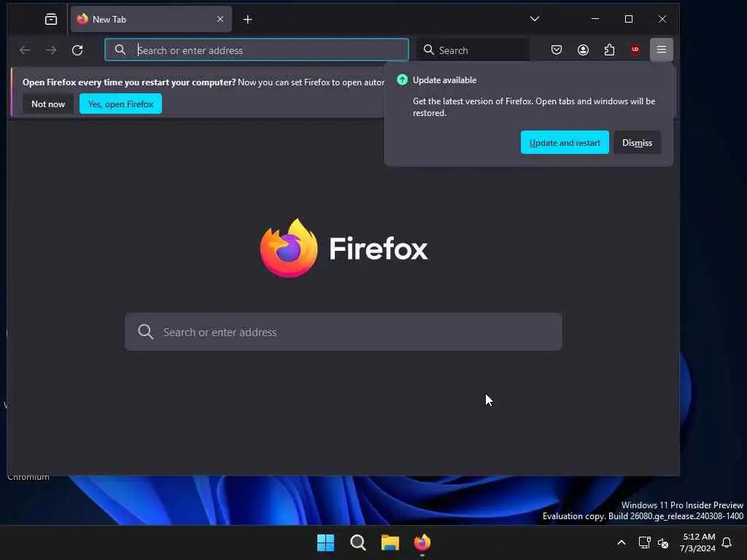The height and width of the screenshot is (560, 747).
Task: Open the Extensions puzzle icon
Action: click(x=609, y=50)
